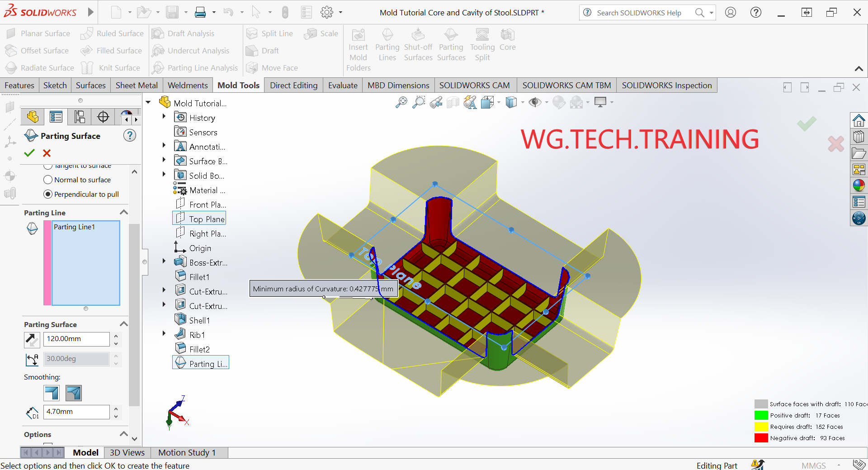Open the Motion Study 1 tab

pyautogui.click(x=187, y=452)
